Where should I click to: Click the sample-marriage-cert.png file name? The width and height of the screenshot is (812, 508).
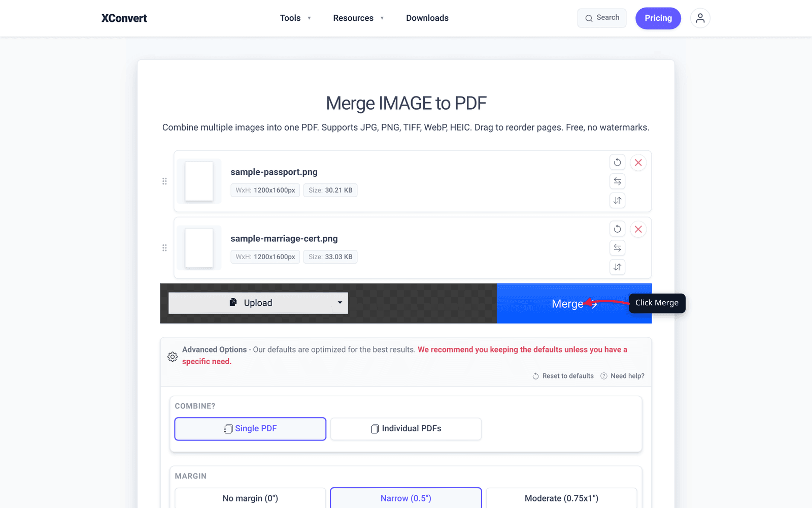284,238
